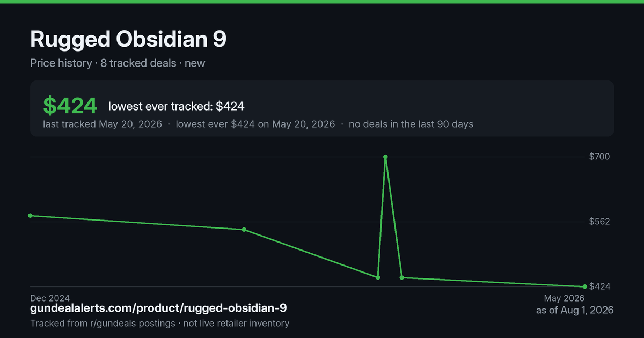Click the 'as of Aug 1, 2026' text
Screen dimensions: 644x338
(575, 310)
